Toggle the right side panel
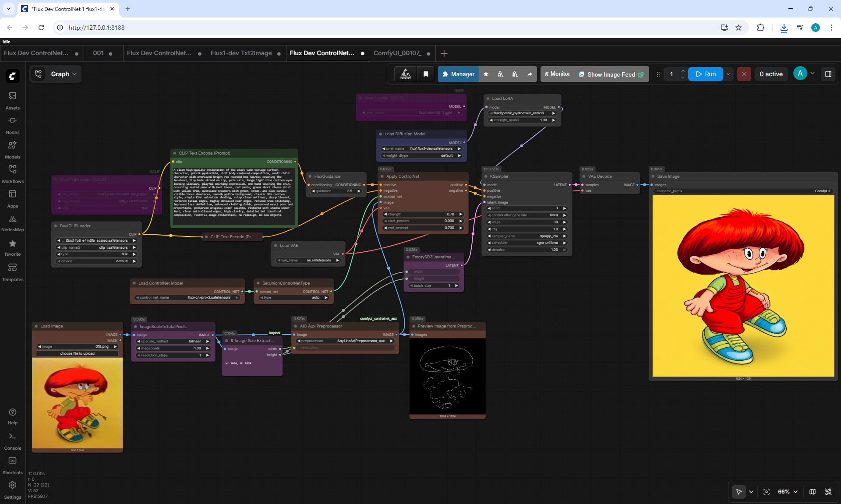Viewport: 841px width, 504px height. [828, 74]
